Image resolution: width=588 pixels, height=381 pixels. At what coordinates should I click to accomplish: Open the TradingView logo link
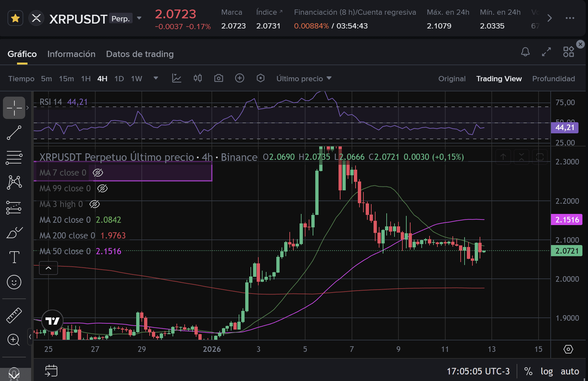pyautogui.click(x=52, y=321)
